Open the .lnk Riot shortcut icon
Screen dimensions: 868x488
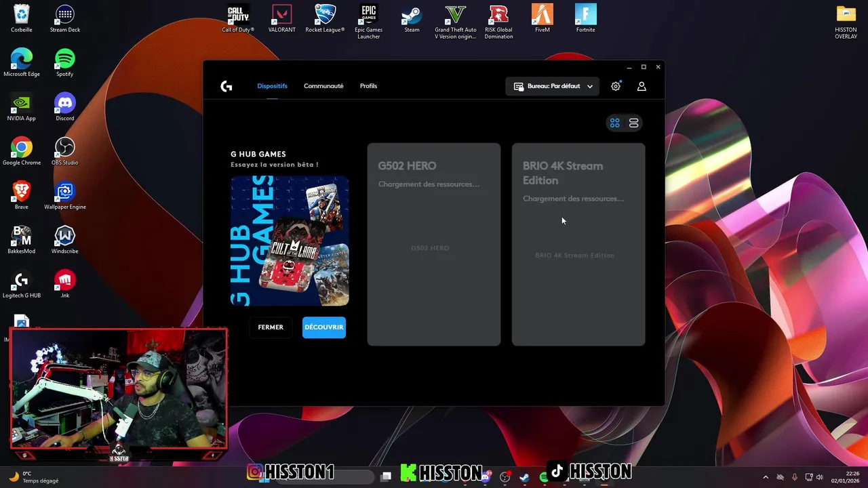pos(65,284)
